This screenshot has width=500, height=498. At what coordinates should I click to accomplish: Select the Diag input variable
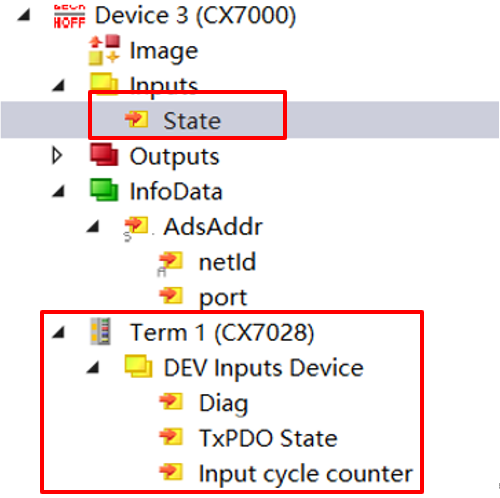(x=224, y=403)
